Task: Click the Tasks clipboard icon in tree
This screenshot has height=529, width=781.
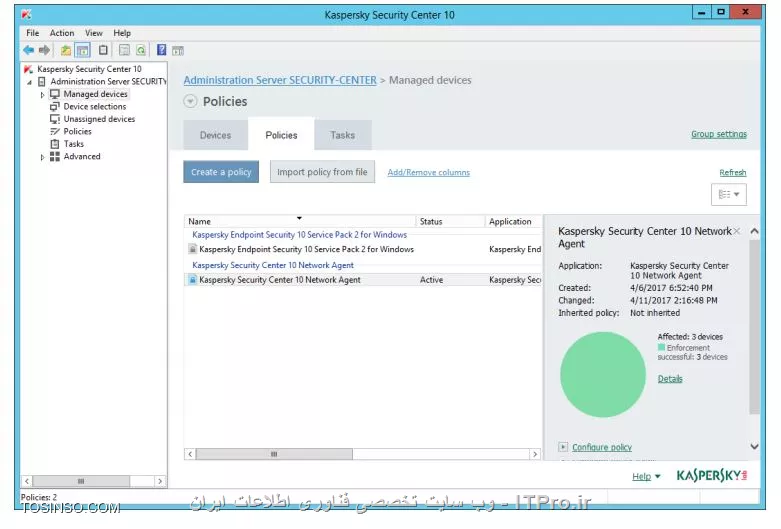Action: coord(55,144)
